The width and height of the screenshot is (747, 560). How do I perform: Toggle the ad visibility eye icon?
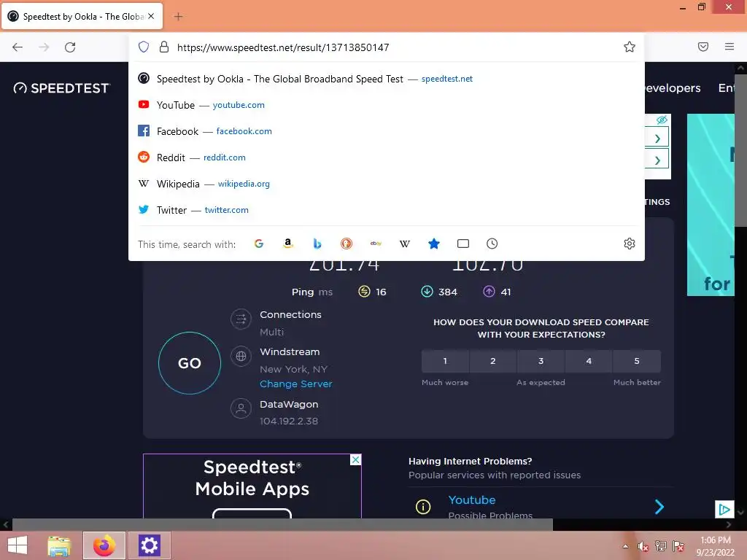click(x=662, y=120)
